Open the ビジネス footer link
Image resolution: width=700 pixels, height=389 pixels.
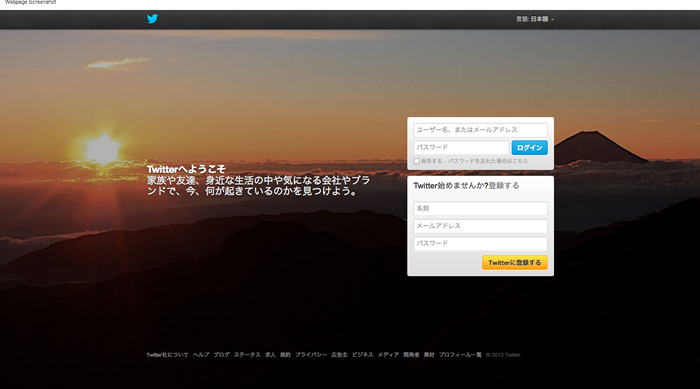click(362, 355)
